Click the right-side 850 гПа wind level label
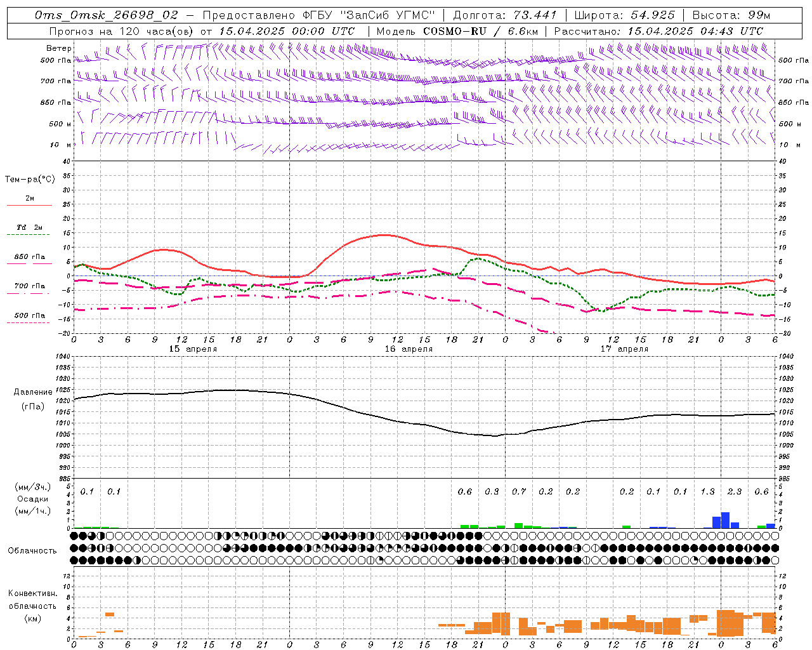The height and width of the screenshot is (650, 812). click(x=794, y=102)
